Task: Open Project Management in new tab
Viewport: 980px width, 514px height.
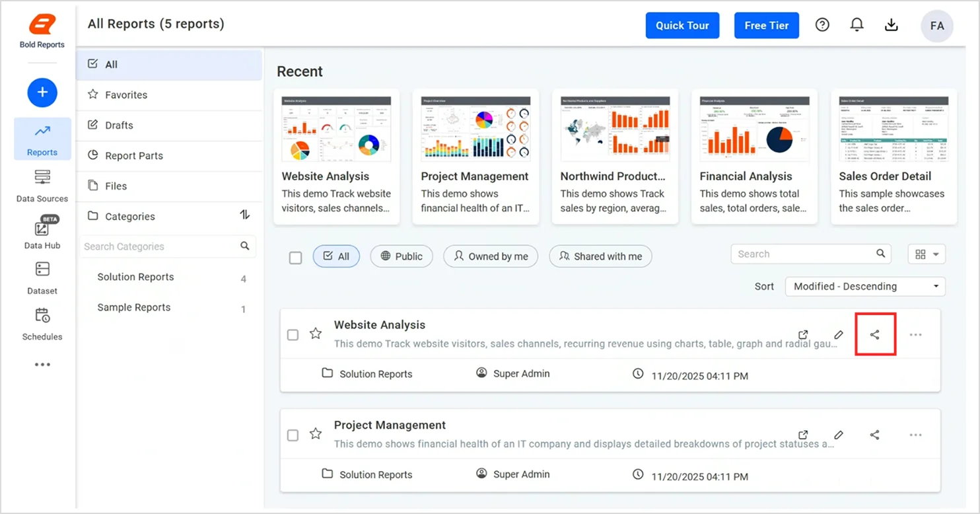Action: click(x=803, y=435)
